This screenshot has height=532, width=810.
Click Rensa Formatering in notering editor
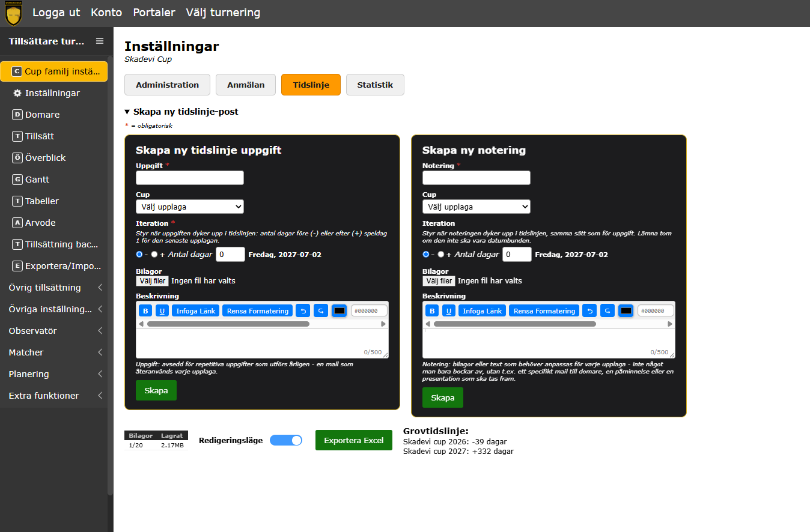pos(544,310)
